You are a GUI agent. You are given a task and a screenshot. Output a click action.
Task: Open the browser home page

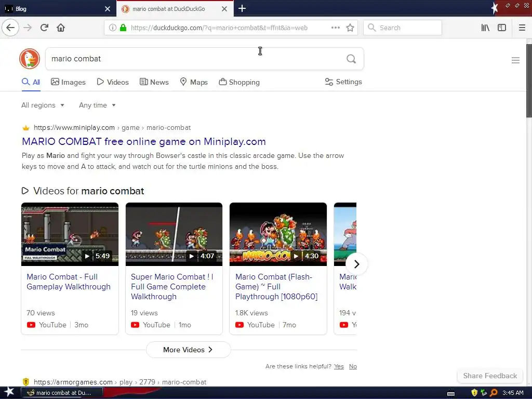61,28
